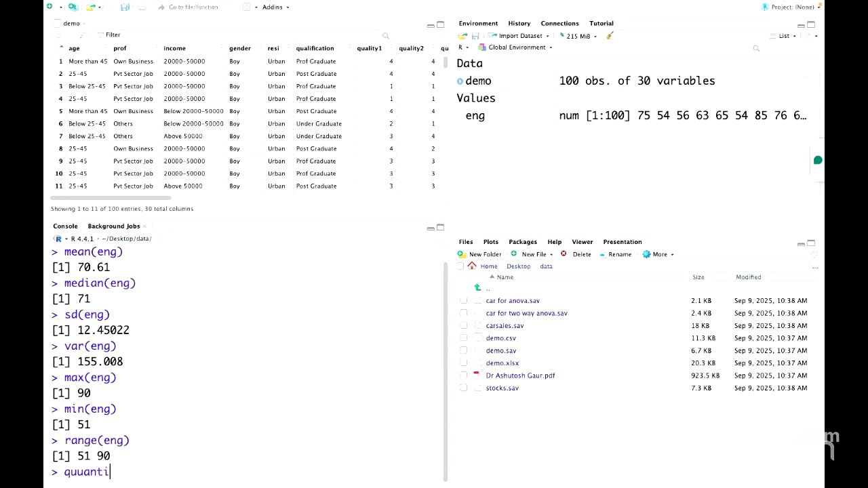This screenshot has height=488, width=868.
Task: Click the More gear icon in Files pane
Action: tap(646, 254)
